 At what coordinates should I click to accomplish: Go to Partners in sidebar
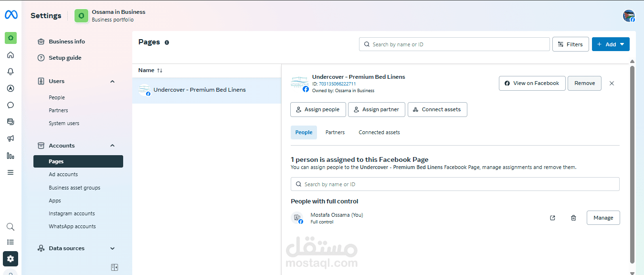pos(58,110)
